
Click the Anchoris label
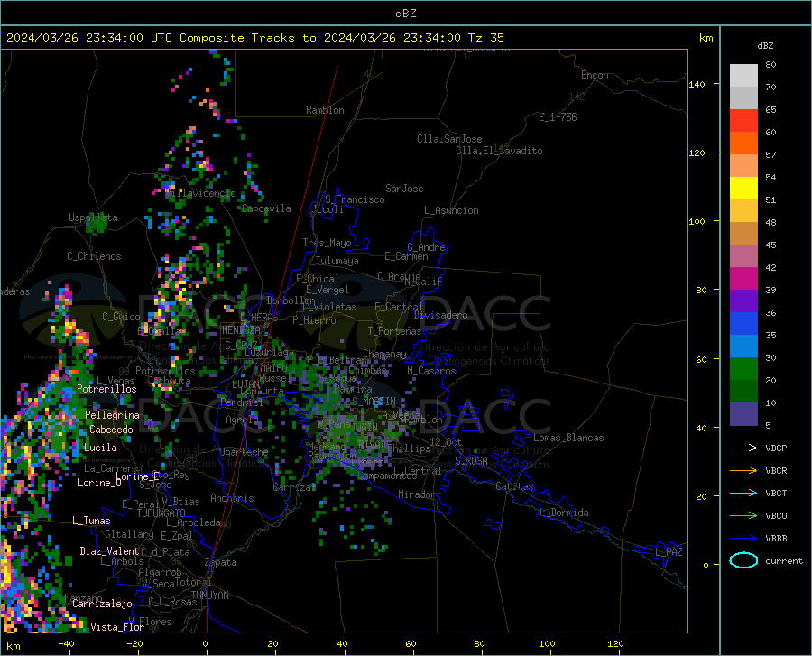pos(232,498)
